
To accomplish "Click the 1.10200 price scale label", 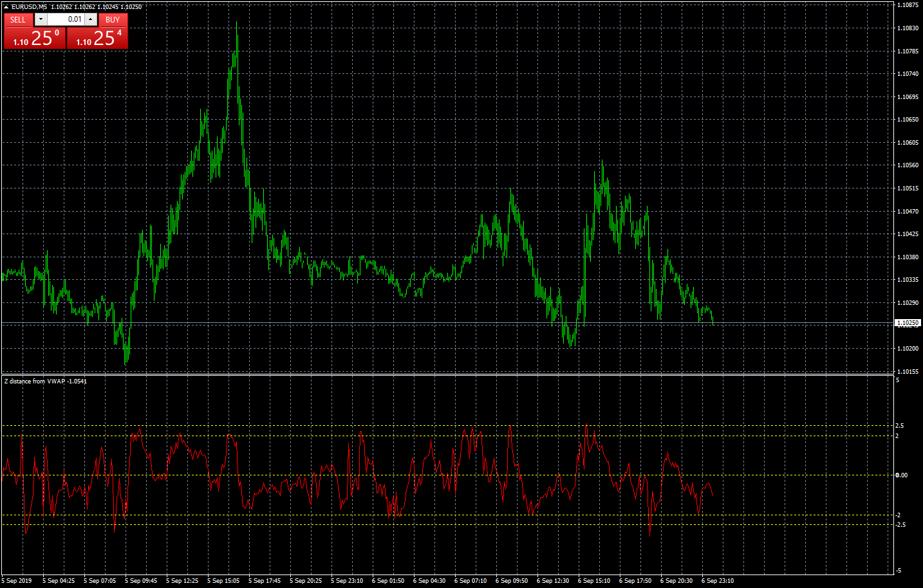I will (x=908, y=349).
